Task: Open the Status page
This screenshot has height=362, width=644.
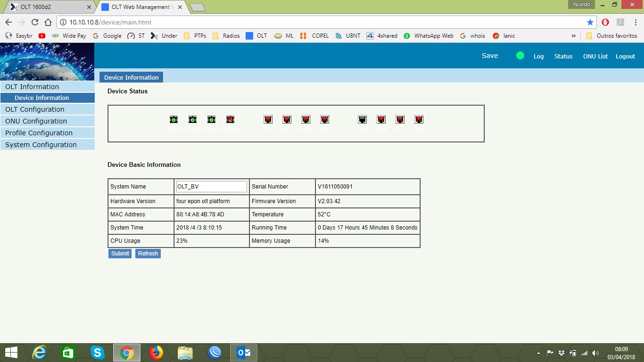Action: 563,56
